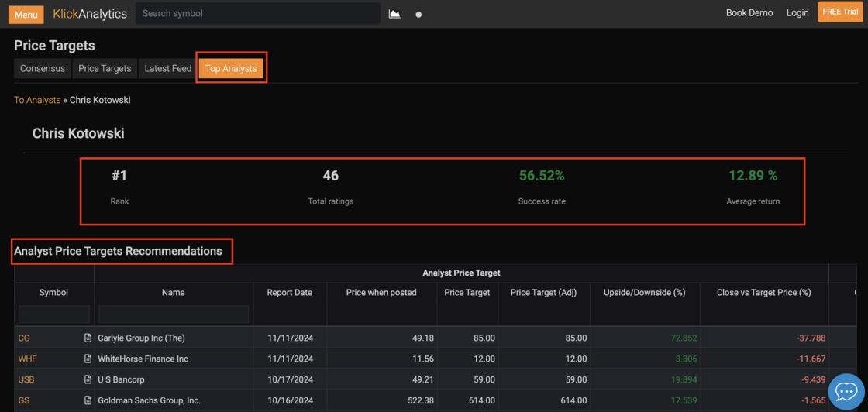Open the GS symbol link

click(x=24, y=400)
